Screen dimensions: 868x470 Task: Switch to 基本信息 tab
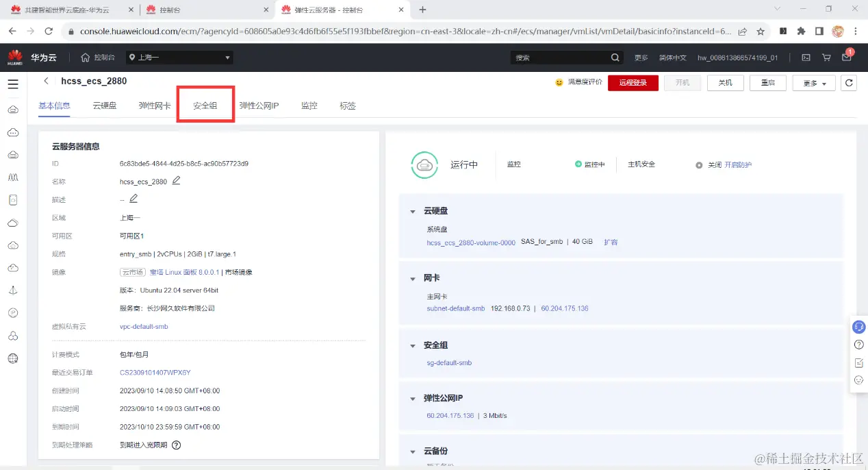54,106
